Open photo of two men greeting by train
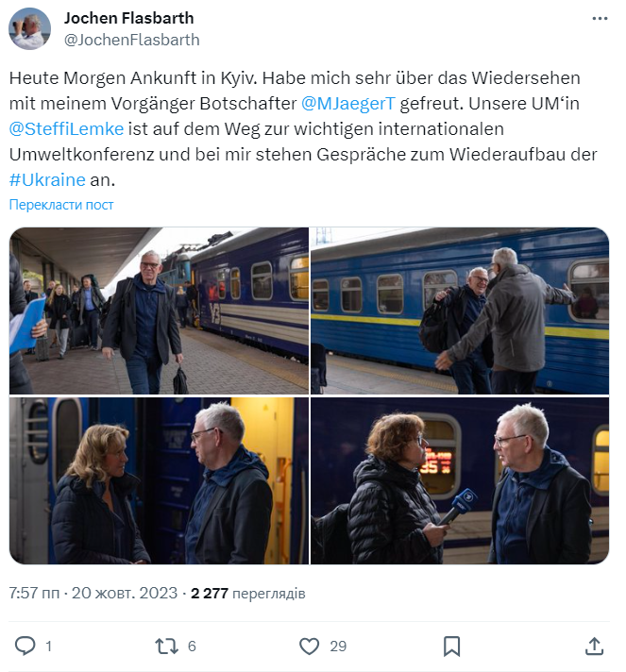This screenshot has height=672, width=626. coord(460,311)
